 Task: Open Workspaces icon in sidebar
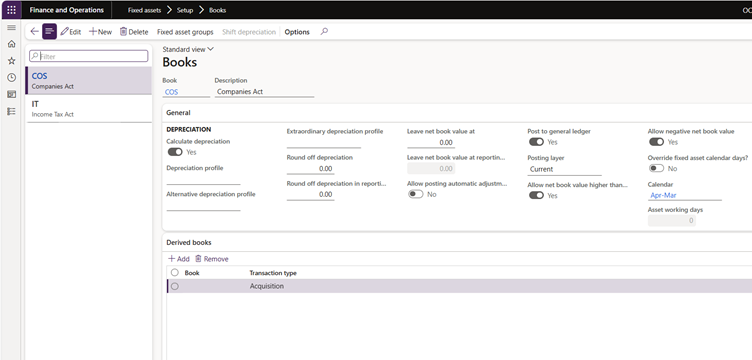tap(12, 94)
